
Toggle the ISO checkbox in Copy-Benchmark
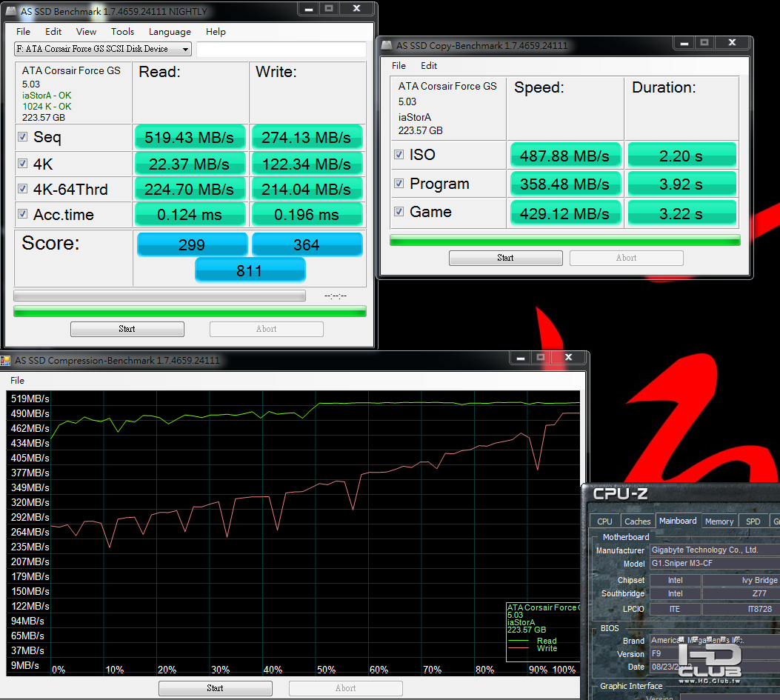point(399,154)
